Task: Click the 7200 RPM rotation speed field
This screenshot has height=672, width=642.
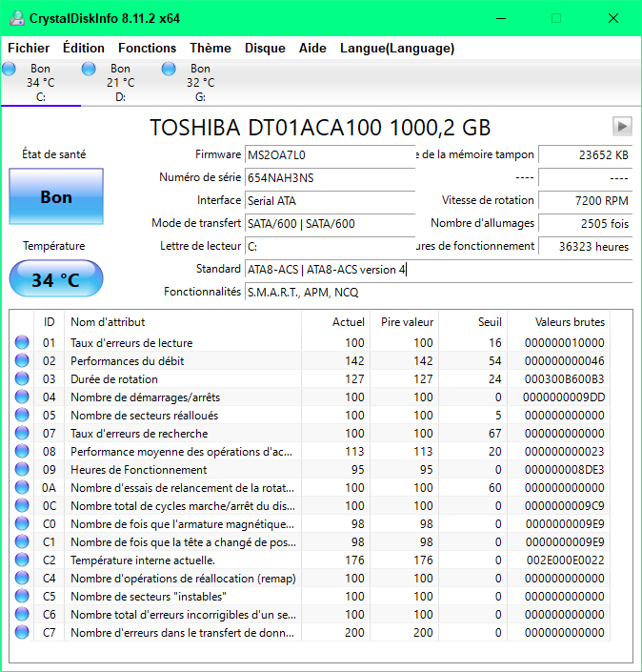Action: point(585,200)
